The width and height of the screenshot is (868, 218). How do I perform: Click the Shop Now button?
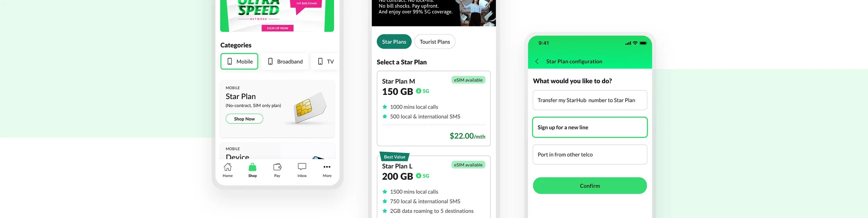tap(244, 119)
